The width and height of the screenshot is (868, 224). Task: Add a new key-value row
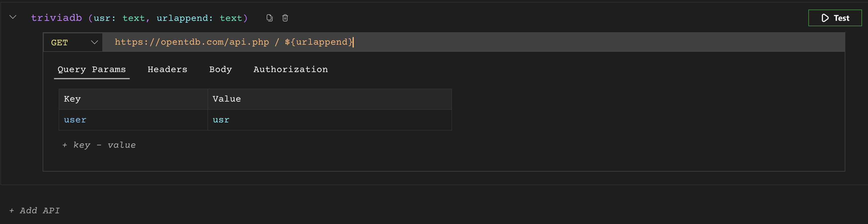[x=99, y=145]
